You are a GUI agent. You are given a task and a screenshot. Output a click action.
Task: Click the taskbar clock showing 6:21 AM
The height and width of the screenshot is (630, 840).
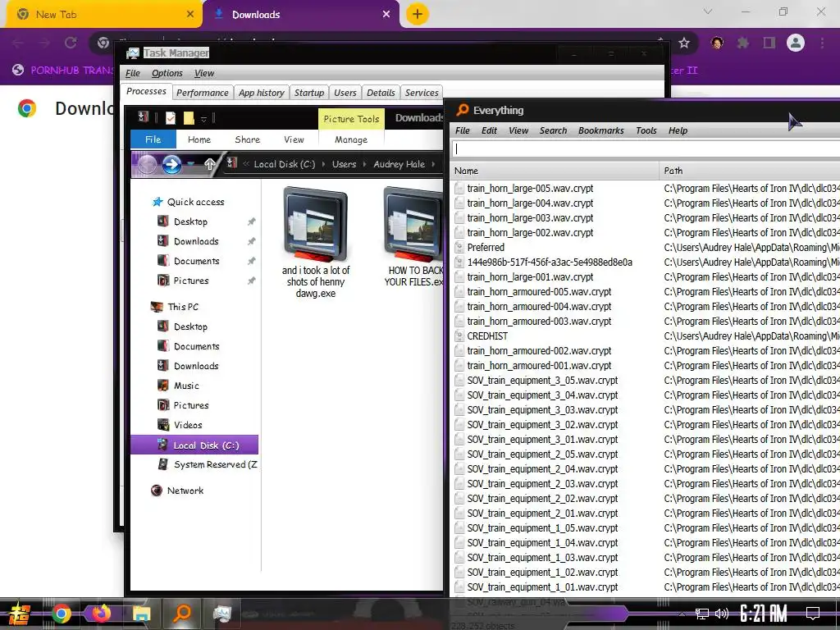[764, 614]
